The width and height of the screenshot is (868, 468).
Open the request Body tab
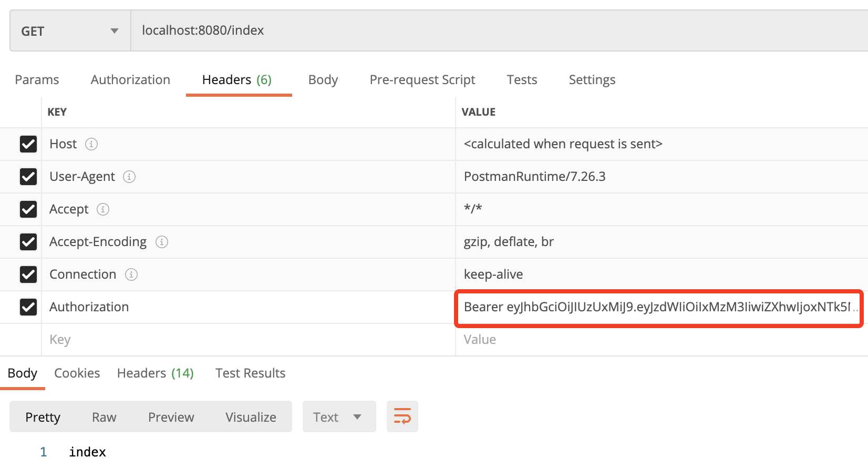(x=323, y=80)
